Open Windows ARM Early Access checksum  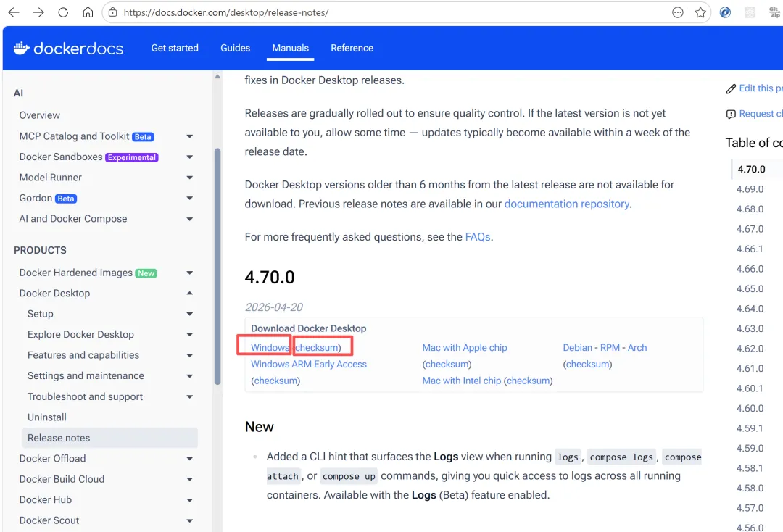(x=277, y=381)
